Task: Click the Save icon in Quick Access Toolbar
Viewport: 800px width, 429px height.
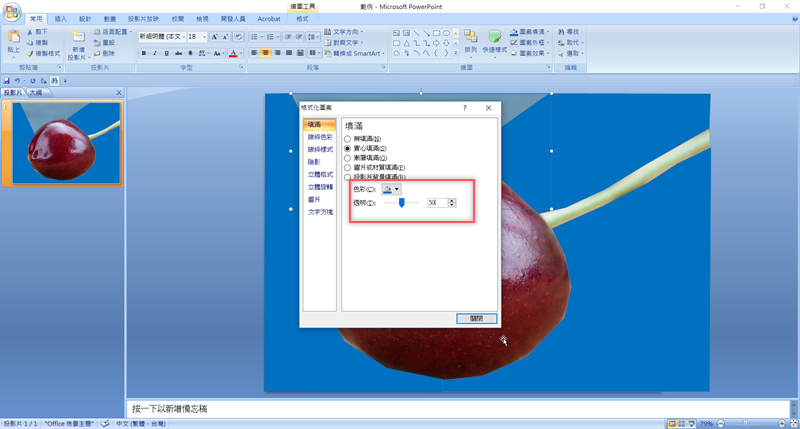Action: 7,81
